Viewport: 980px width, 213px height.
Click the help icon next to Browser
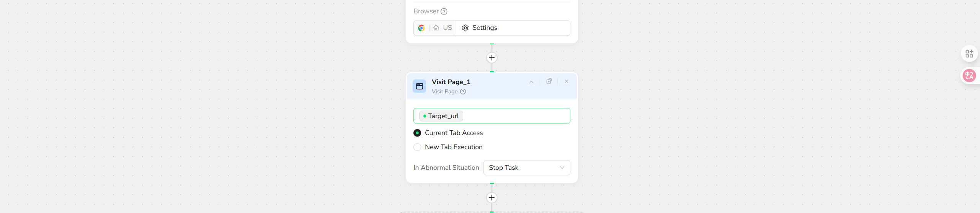click(x=444, y=11)
